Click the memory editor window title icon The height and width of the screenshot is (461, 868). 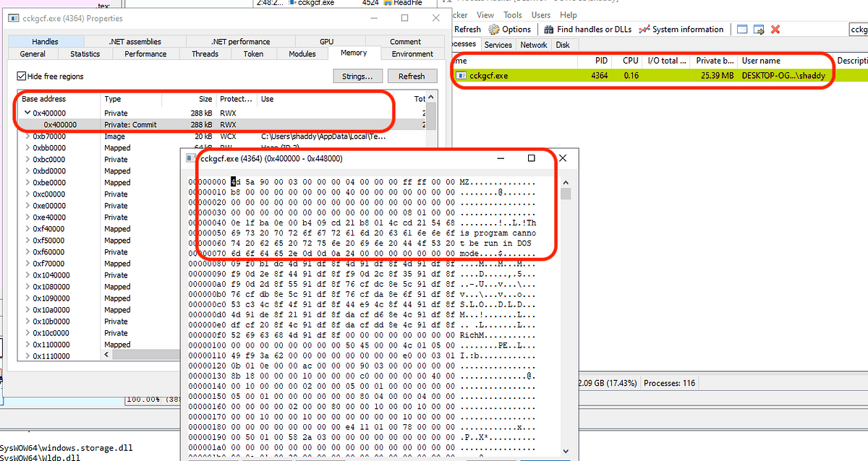coord(192,158)
